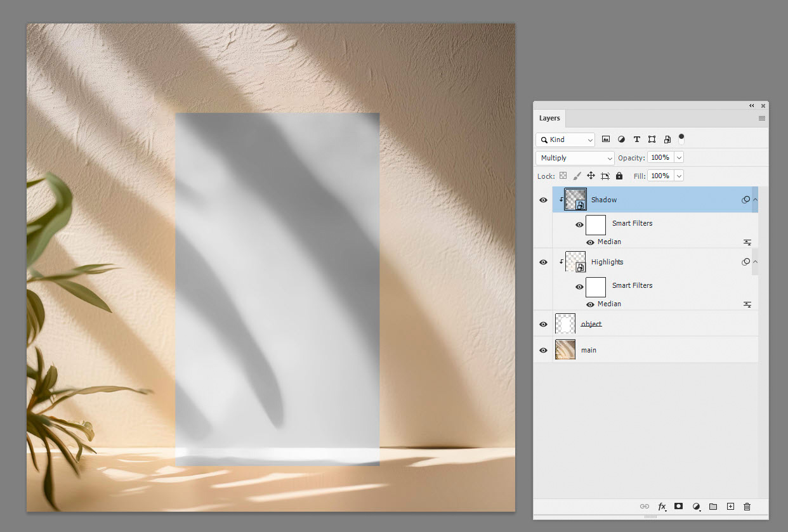Open the blend mode Multiply dropdown
This screenshot has height=532, width=788.
(x=574, y=157)
